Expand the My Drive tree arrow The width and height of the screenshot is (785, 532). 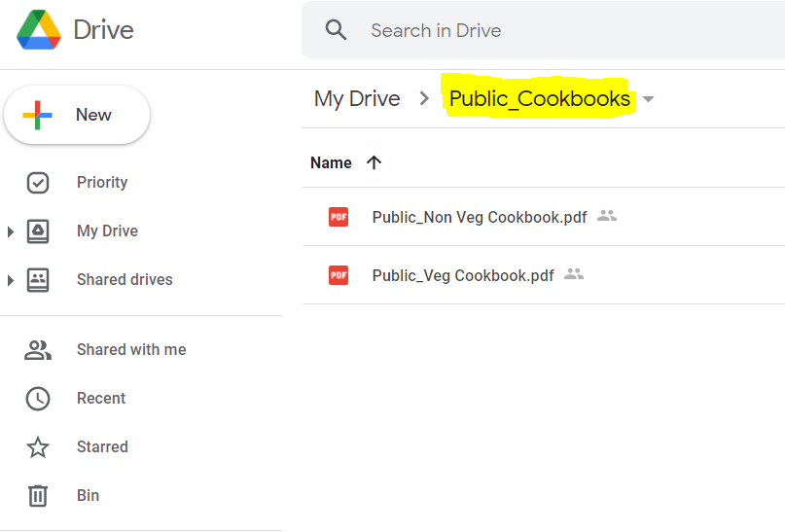(11, 231)
